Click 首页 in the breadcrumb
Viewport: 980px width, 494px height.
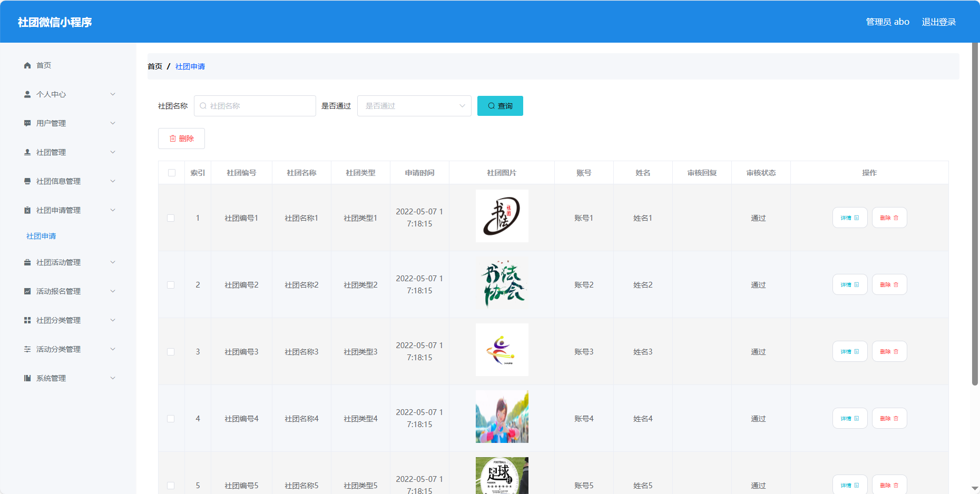point(155,66)
